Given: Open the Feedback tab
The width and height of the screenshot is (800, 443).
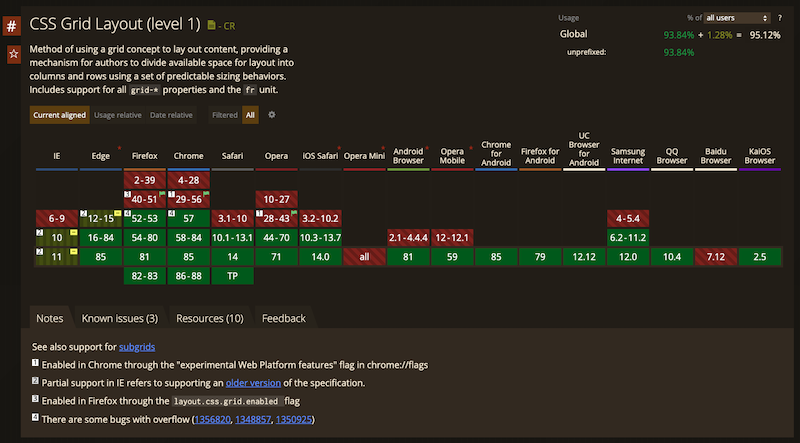Looking at the screenshot, I should (x=284, y=318).
